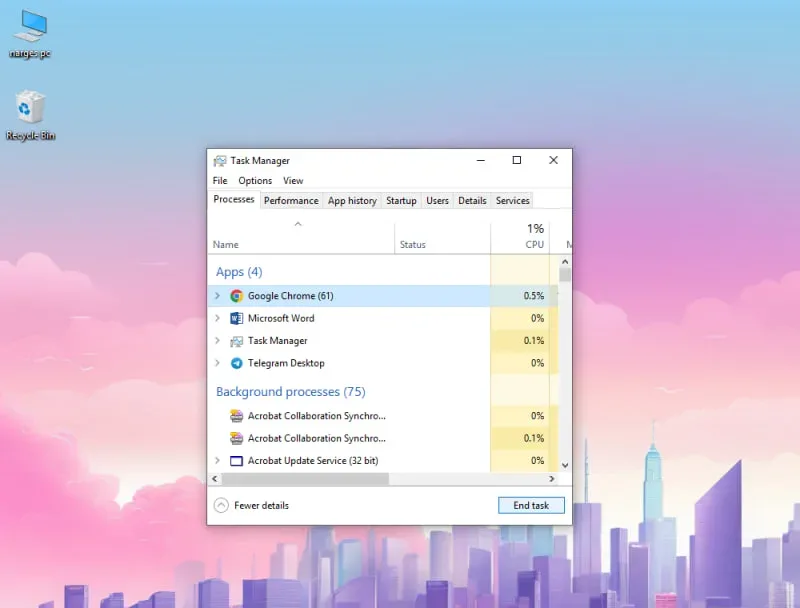
Task: Click the first Acrobat Collaboration Synchronizer icon
Action: click(236, 416)
